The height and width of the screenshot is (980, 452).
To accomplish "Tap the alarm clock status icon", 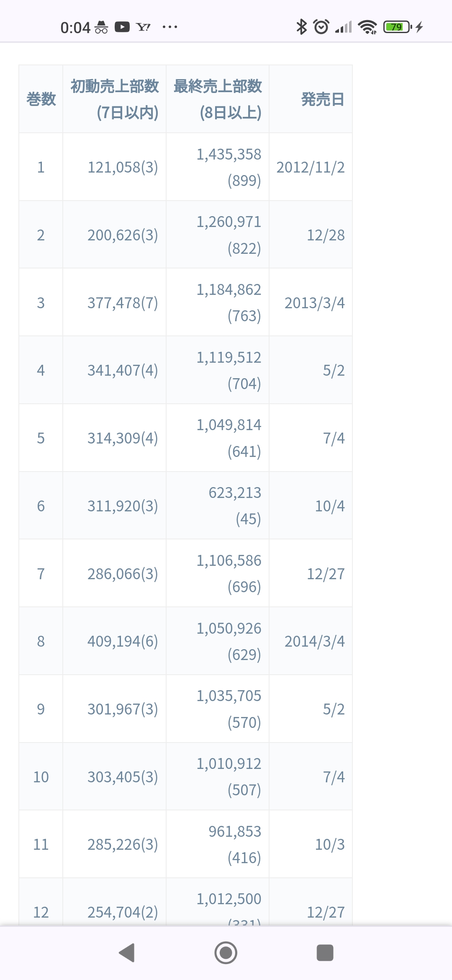I will click(x=321, y=27).
